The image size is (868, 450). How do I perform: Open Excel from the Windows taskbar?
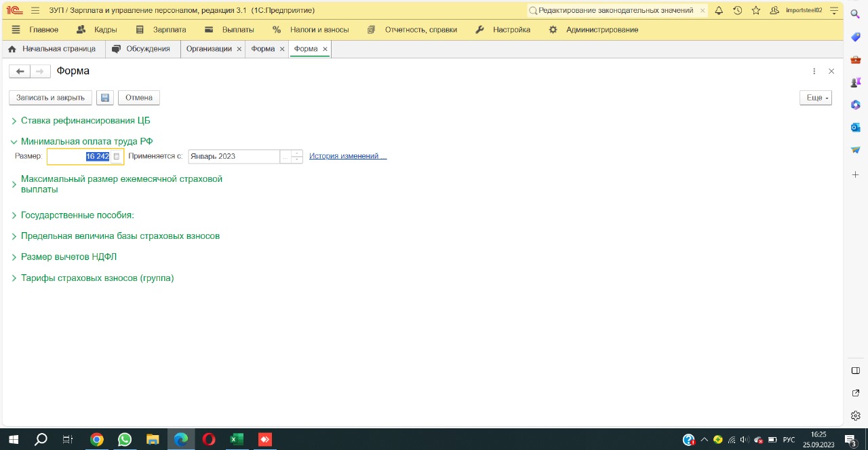(x=236, y=439)
